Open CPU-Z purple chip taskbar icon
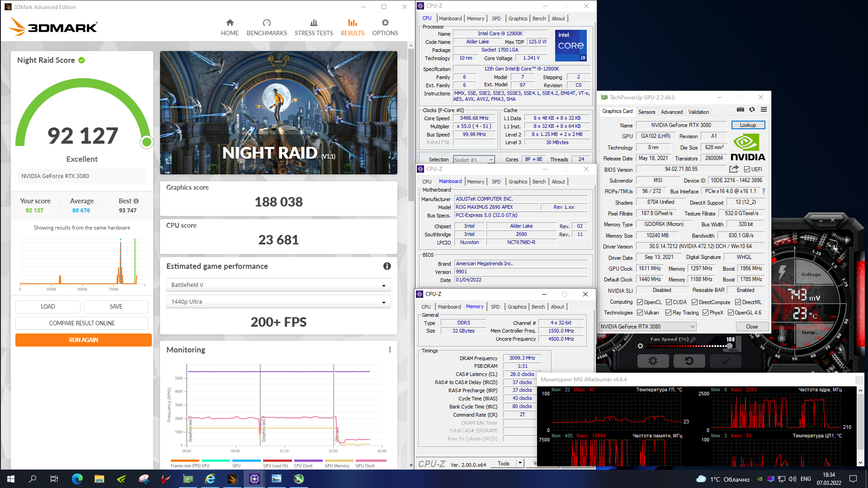The height and width of the screenshot is (488, 868). point(254,479)
